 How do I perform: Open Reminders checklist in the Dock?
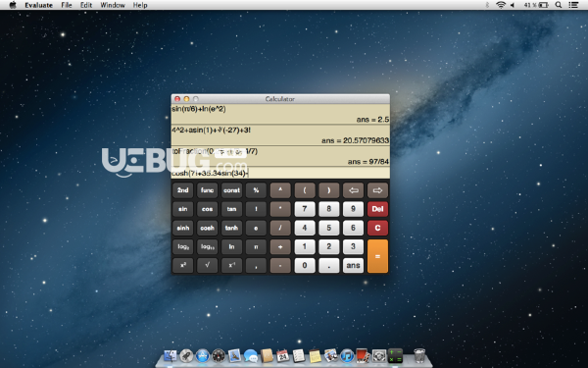(299, 355)
